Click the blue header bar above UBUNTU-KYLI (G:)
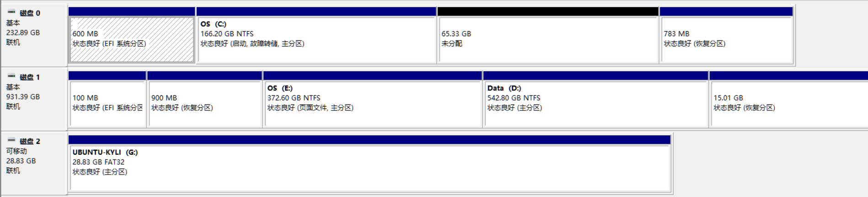Screen dimensions: 868x197 (x=369, y=140)
